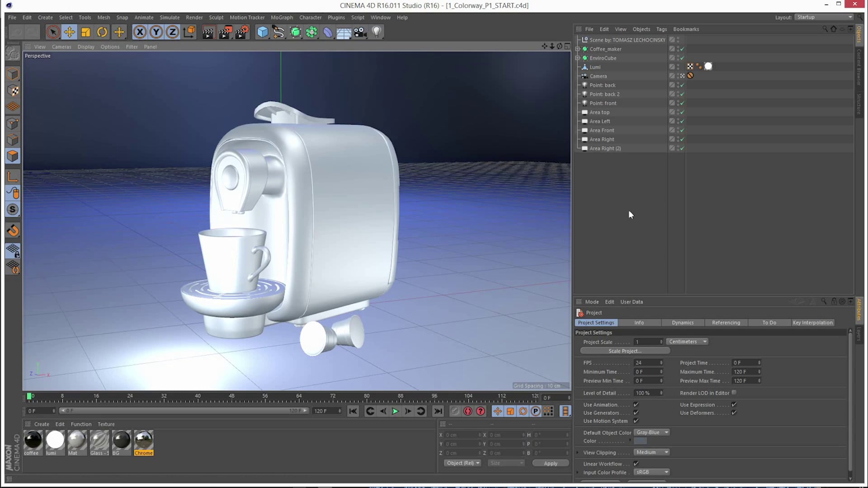Toggle Coffee_maker enable checkmark
This screenshot has height=488, width=868.
[x=682, y=49]
